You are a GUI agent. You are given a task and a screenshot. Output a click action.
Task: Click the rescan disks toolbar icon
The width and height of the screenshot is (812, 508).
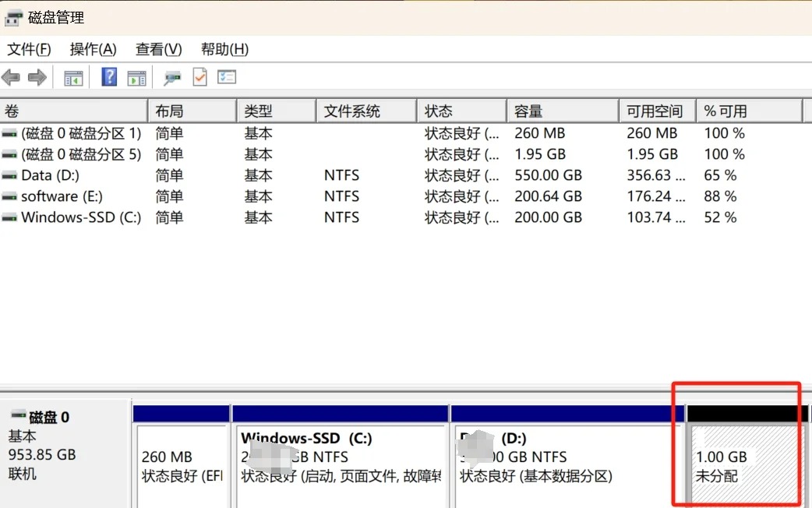point(172,77)
